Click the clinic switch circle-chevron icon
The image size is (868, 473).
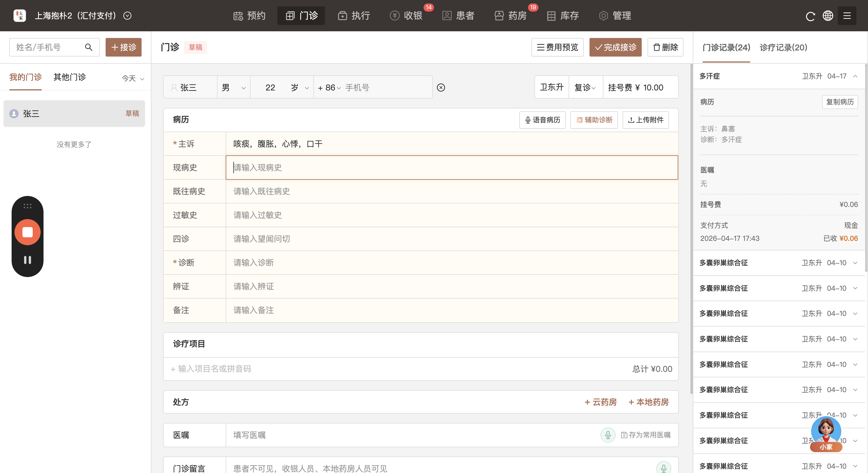tap(127, 16)
